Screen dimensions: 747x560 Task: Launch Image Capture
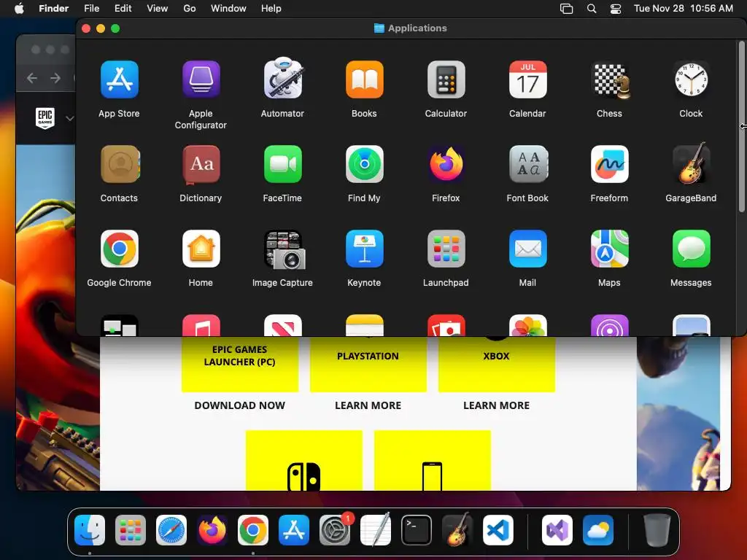[285, 249]
